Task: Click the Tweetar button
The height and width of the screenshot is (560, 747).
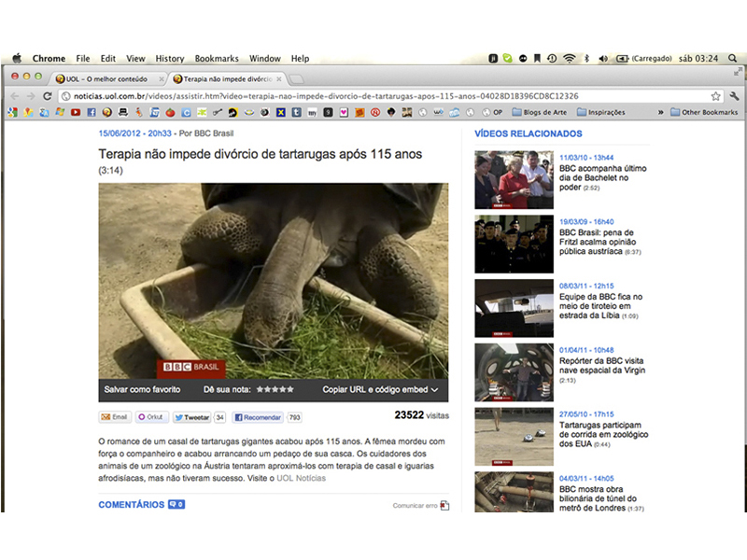Action: 192,417
